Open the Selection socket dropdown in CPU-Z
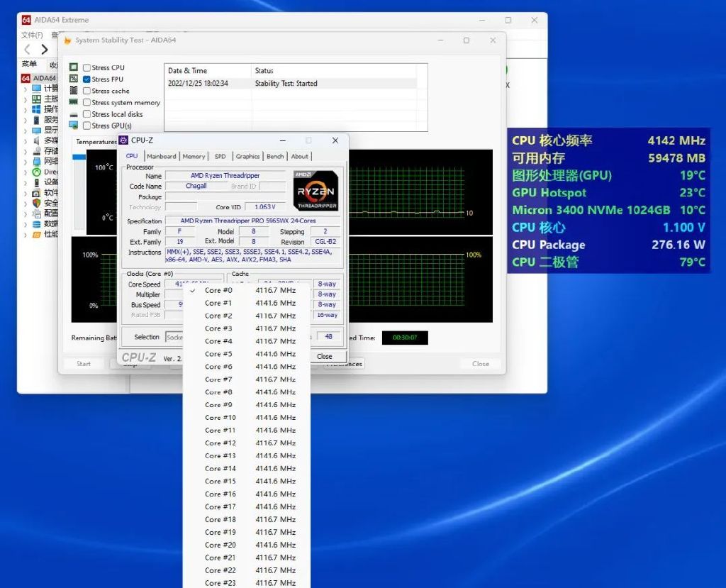 174,338
